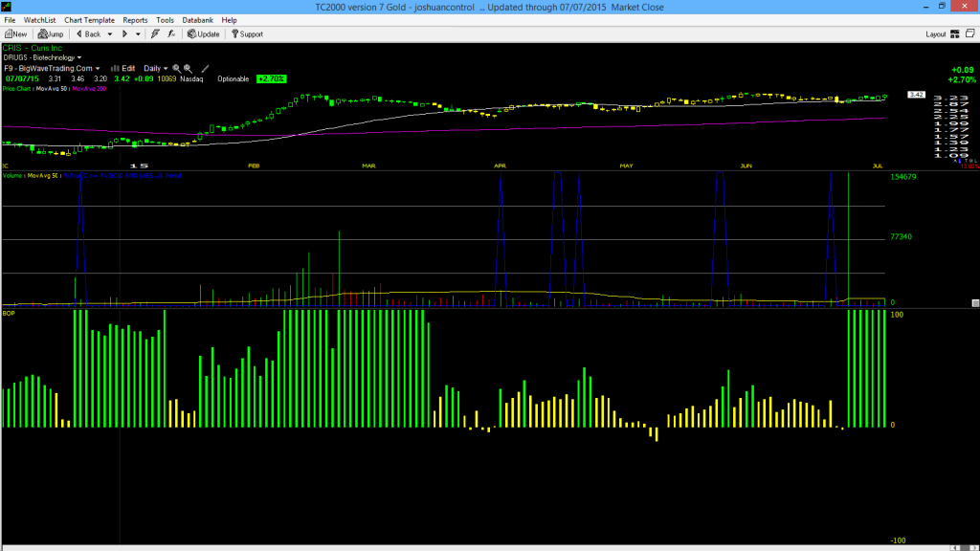Viewport: 980px width, 551px height.
Task: Expand the Forward history dropdown arrow
Action: coord(138,34)
